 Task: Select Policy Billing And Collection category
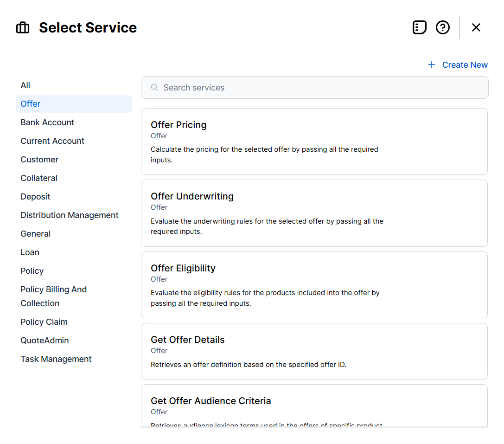pyautogui.click(x=53, y=296)
